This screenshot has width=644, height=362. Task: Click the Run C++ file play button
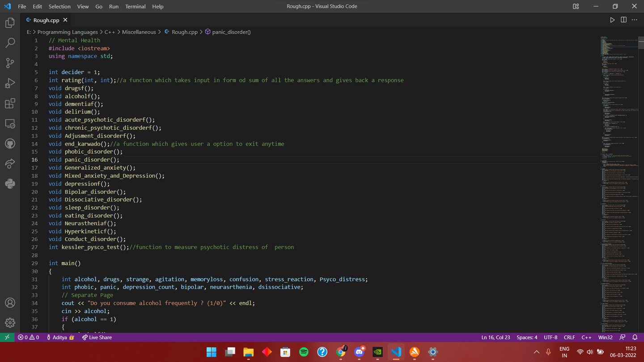click(x=612, y=20)
